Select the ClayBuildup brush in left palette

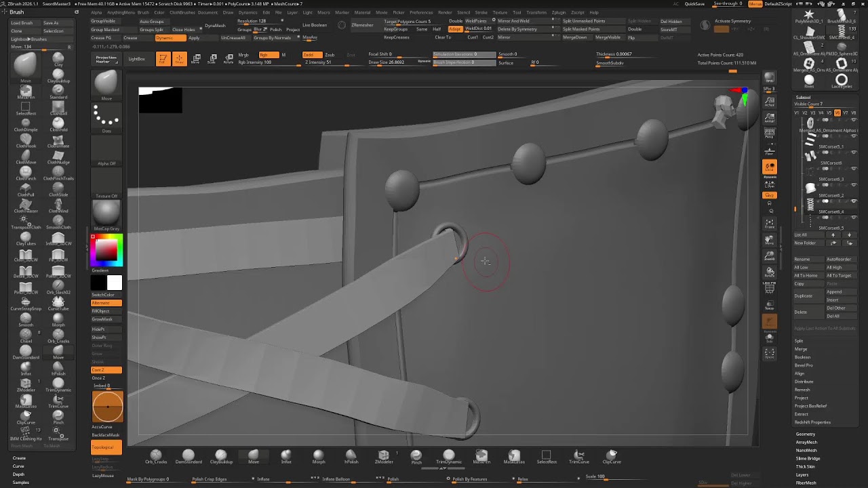[x=58, y=75]
